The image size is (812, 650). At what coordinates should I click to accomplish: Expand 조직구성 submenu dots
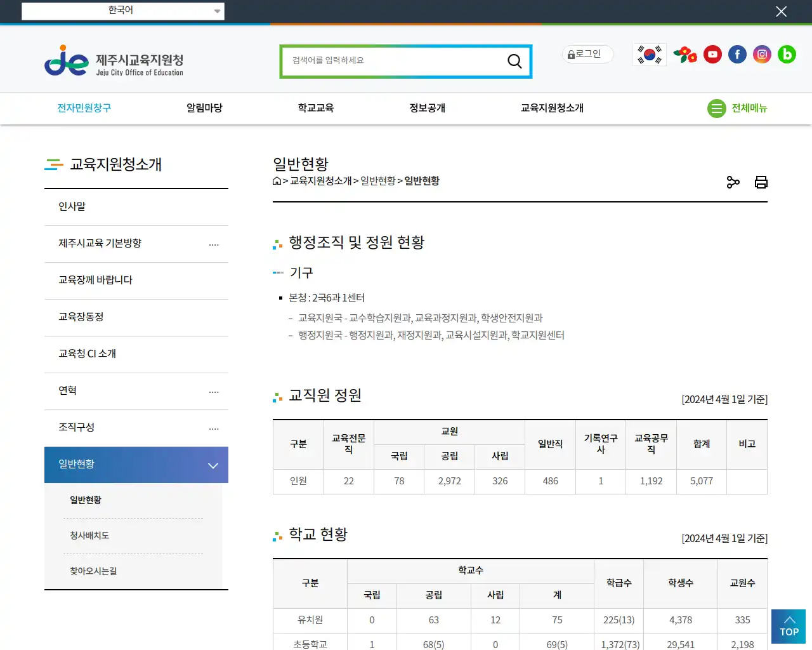pos(214,428)
